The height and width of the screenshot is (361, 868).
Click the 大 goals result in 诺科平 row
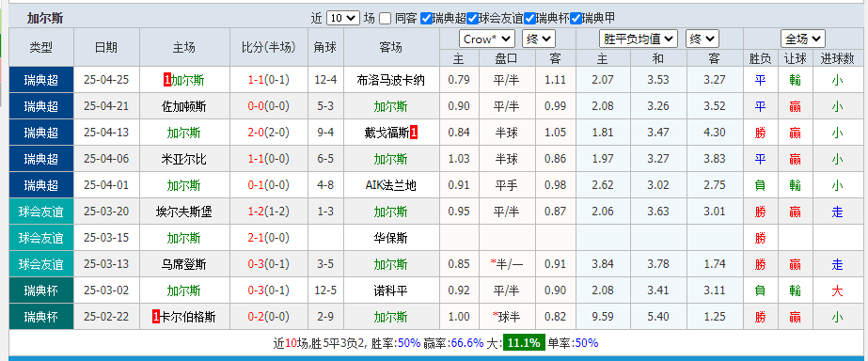pos(837,290)
